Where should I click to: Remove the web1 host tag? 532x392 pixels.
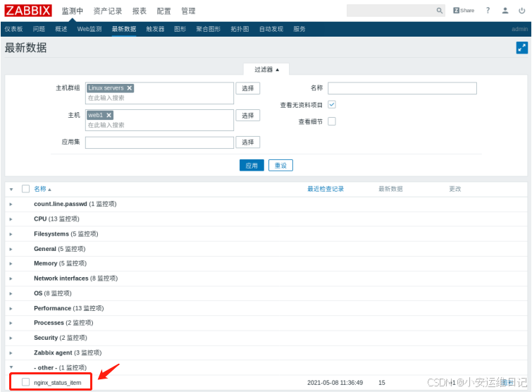tap(109, 115)
